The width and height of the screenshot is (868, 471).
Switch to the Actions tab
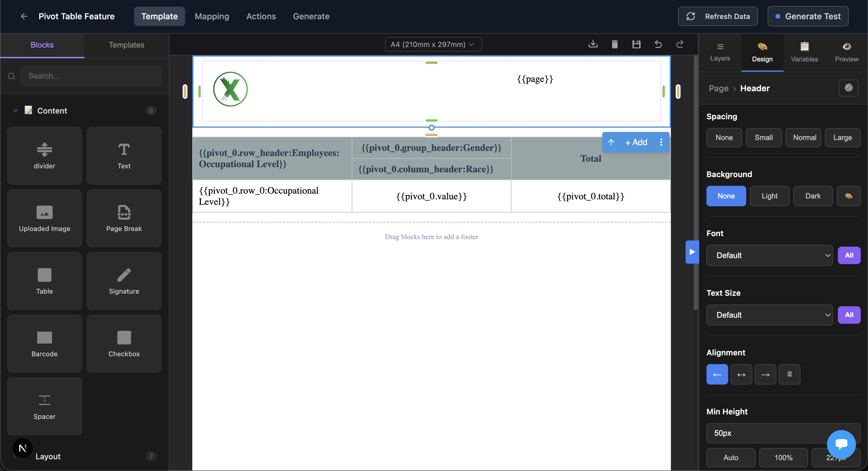[261, 16]
